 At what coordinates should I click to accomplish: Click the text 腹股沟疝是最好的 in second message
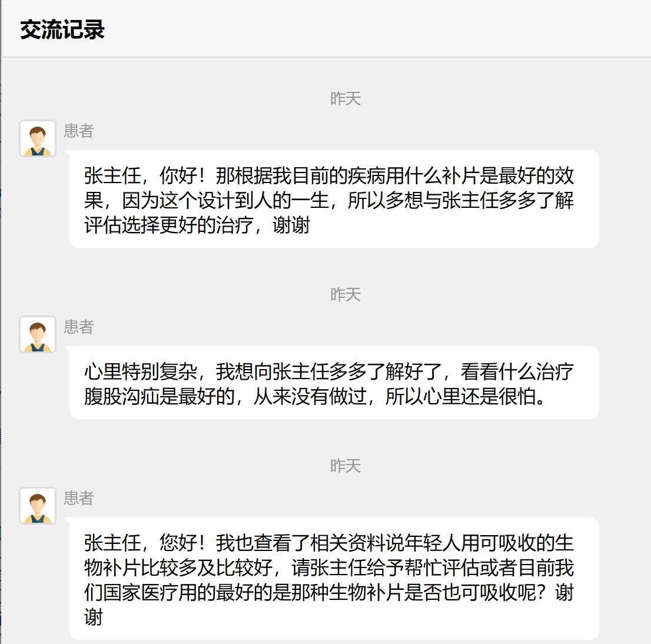click(x=160, y=396)
